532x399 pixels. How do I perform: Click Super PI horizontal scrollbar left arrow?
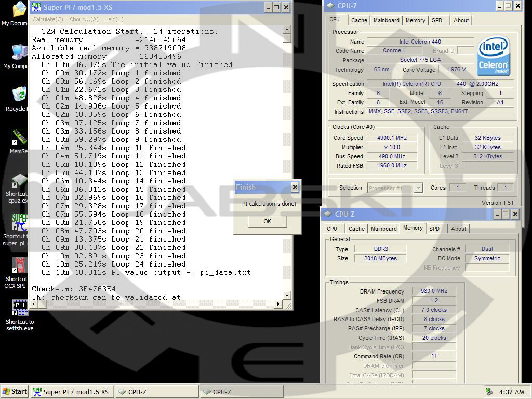pyautogui.click(x=34, y=304)
